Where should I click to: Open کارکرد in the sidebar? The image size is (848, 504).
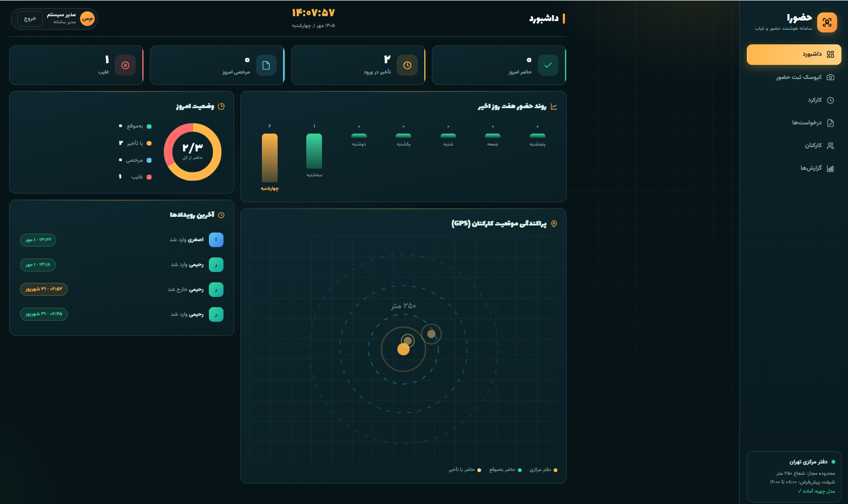click(x=794, y=100)
